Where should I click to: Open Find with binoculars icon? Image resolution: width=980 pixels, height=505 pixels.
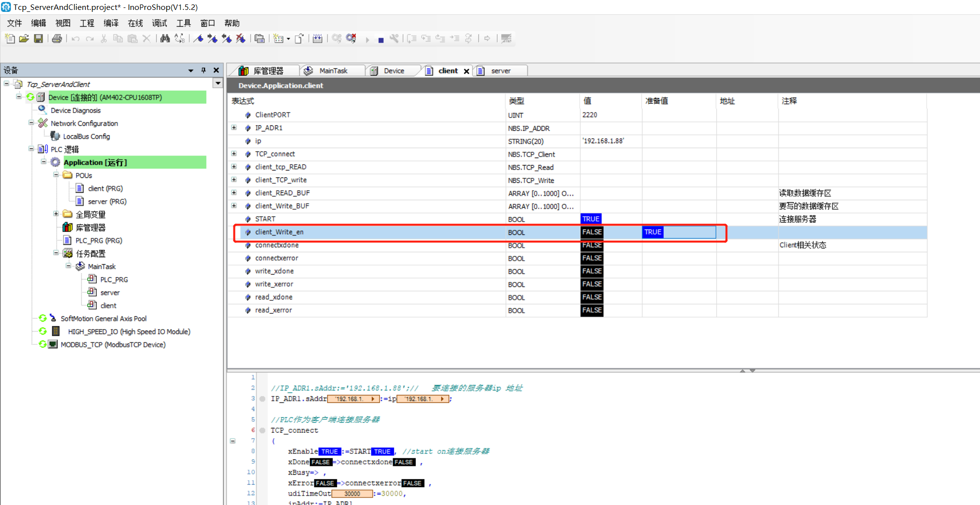tap(165, 39)
